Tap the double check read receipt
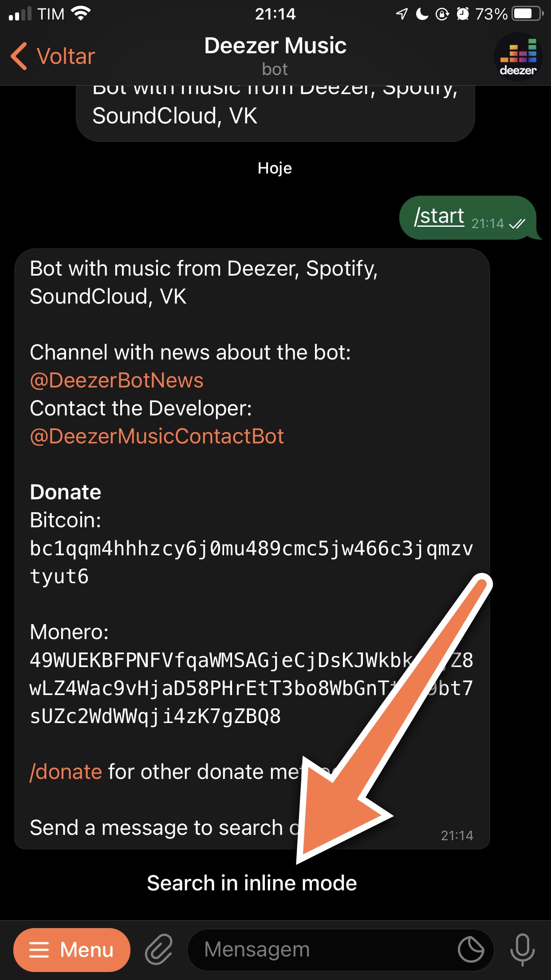The width and height of the screenshot is (551, 980). (517, 224)
